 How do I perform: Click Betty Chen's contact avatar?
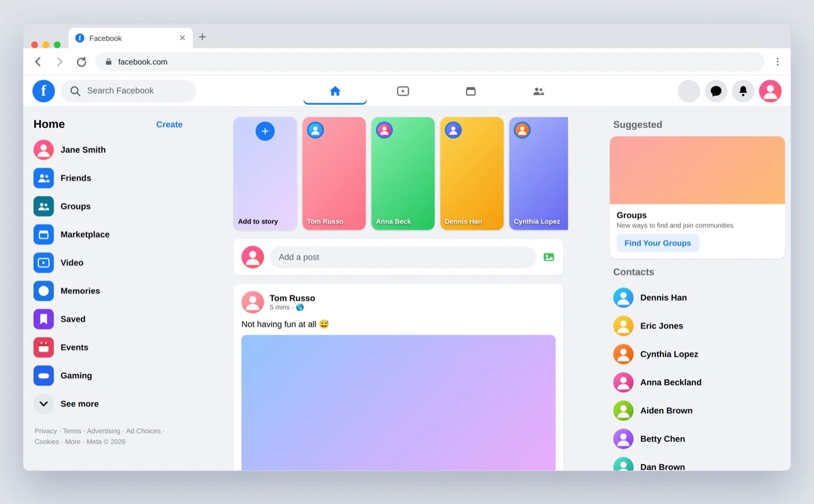coord(623,439)
